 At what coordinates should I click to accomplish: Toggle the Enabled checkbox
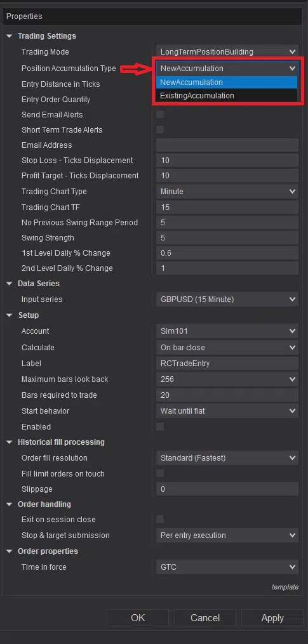tap(160, 426)
